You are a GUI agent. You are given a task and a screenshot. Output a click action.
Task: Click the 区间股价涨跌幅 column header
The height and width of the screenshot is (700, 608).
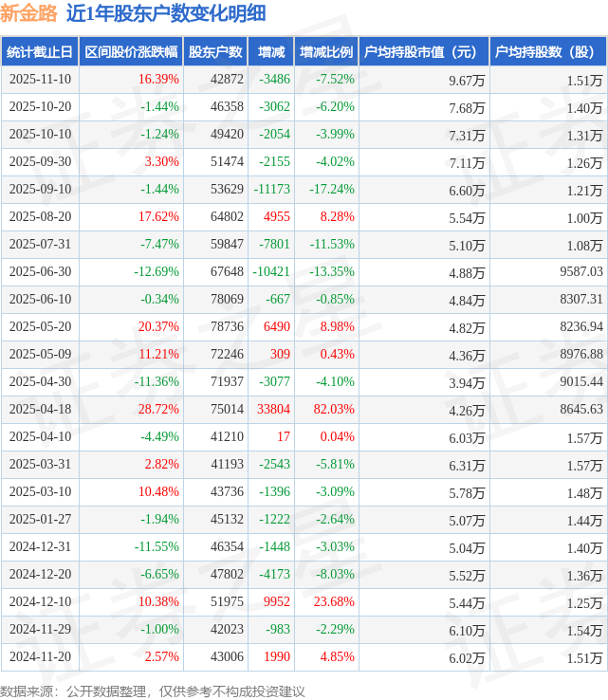(x=130, y=52)
